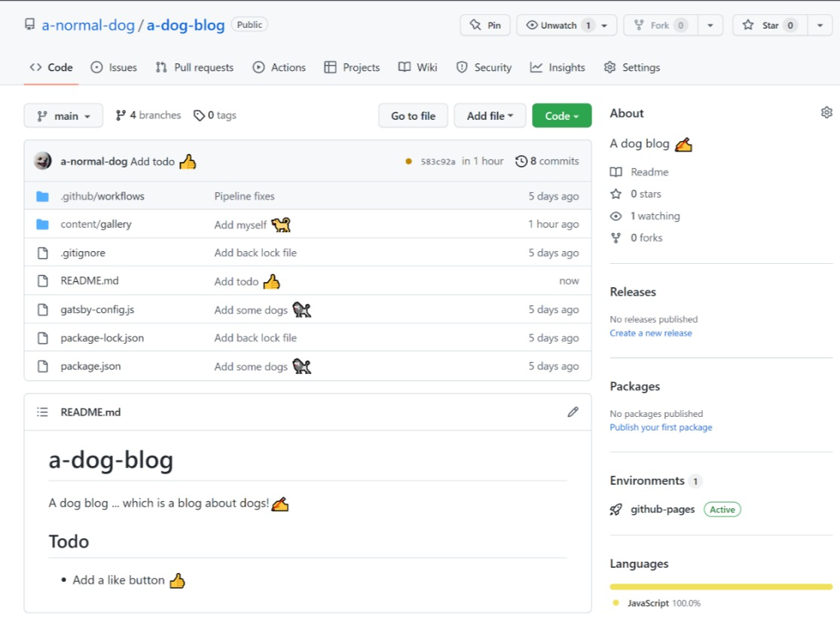Image resolution: width=840 pixels, height=622 pixels.
Task: Click Create a new release link
Action: click(651, 333)
